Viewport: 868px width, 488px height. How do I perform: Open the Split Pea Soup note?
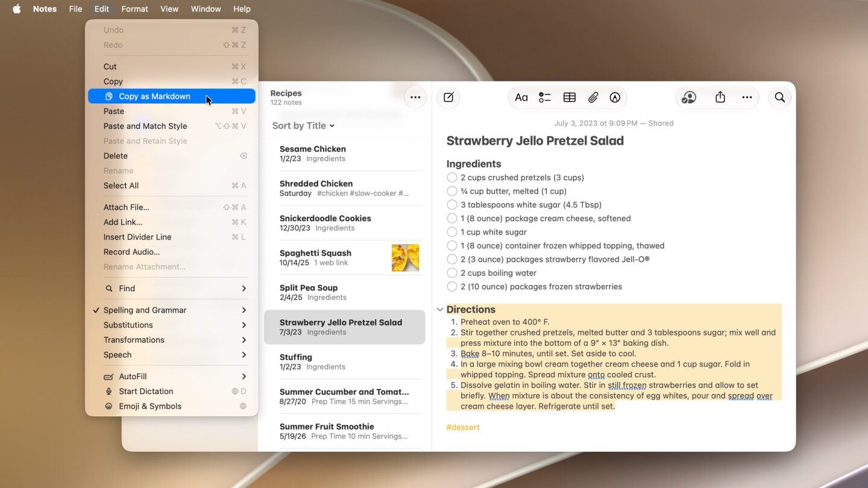point(345,292)
